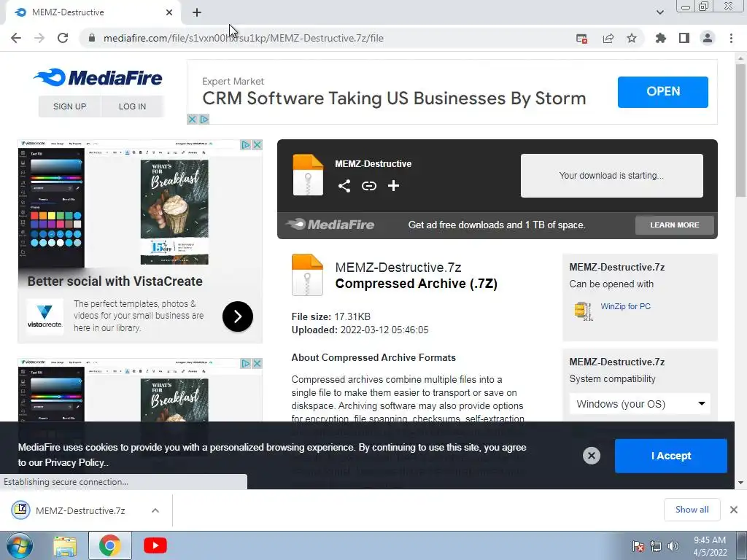Copy link with the chain icon
Screen dimensions: 747x560
coord(368,186)
